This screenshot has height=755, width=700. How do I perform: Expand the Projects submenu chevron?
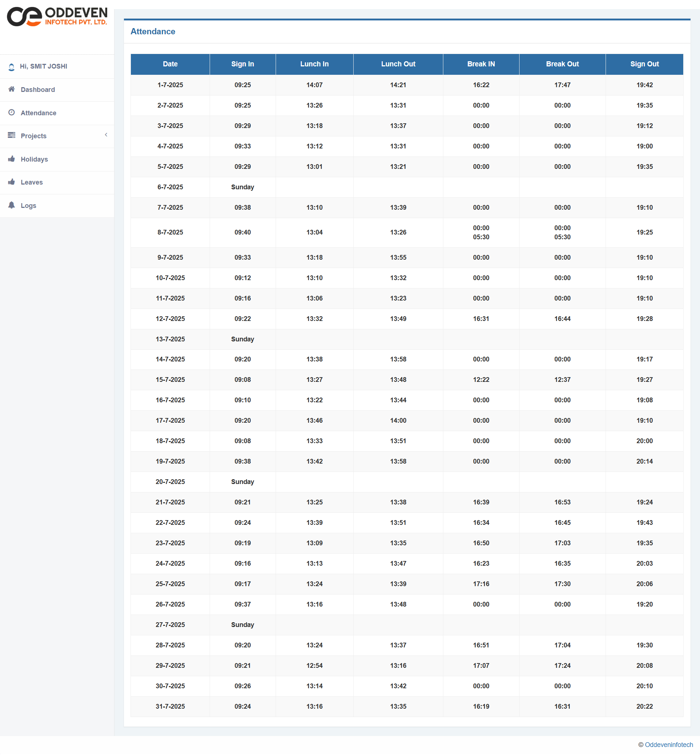[x=106, y=135]
